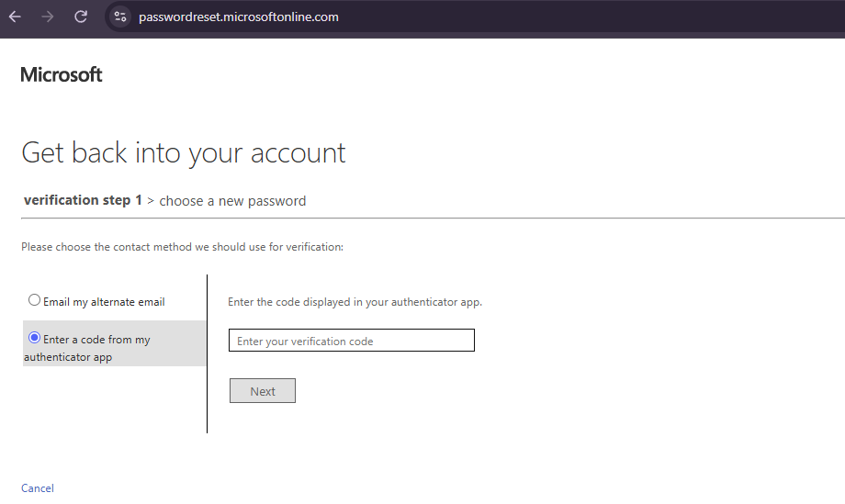The height and width of the screenshot is (504, 845).
Task: Click the Cancel link
Action: [38, 487]
